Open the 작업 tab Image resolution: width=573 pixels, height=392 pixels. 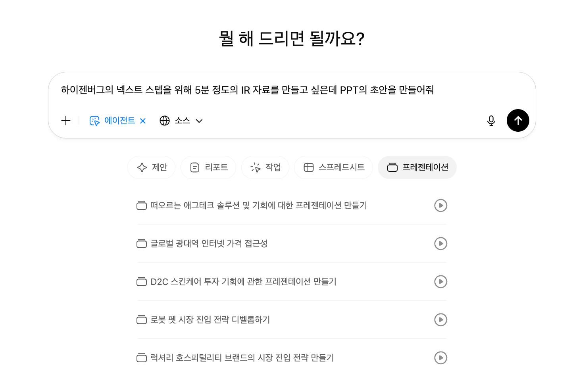click(x=265, y=167)
